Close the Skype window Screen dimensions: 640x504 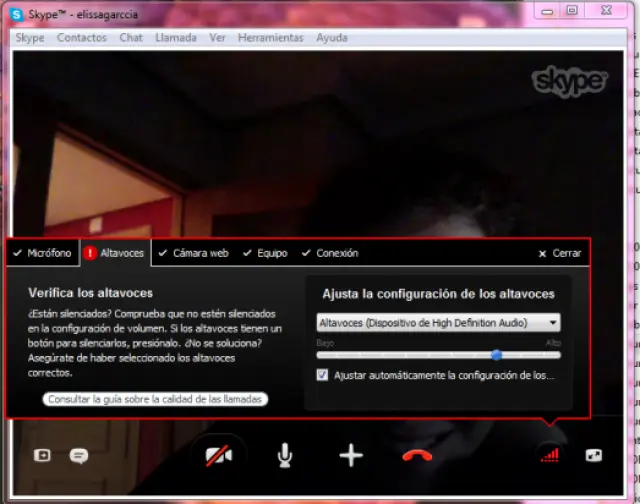607,11
